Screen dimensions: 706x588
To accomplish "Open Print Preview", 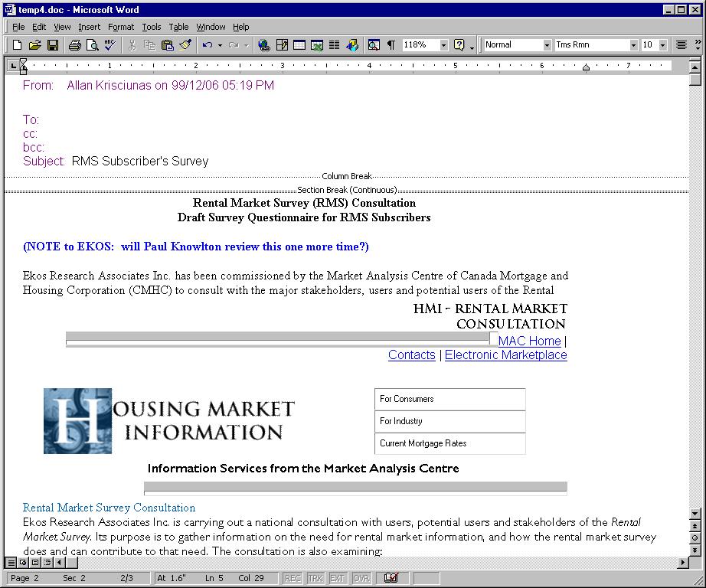I will (93, 45).
